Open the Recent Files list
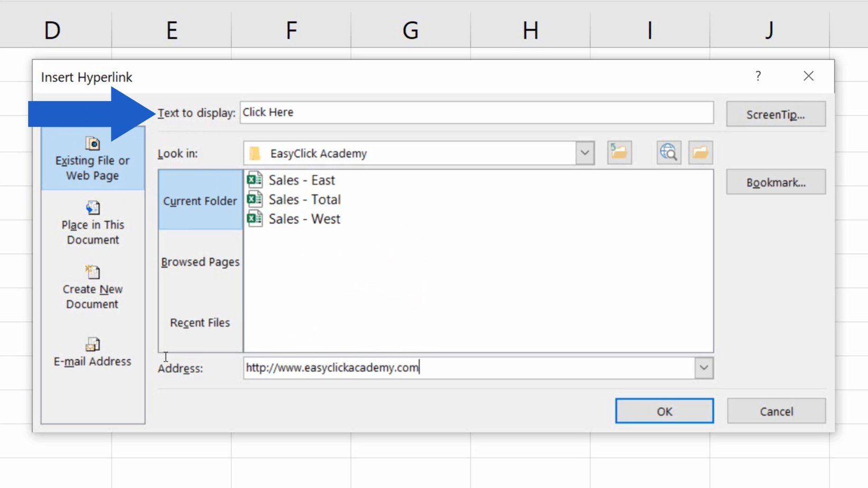This screenshot has height=488, width=868. click(200, 322)
